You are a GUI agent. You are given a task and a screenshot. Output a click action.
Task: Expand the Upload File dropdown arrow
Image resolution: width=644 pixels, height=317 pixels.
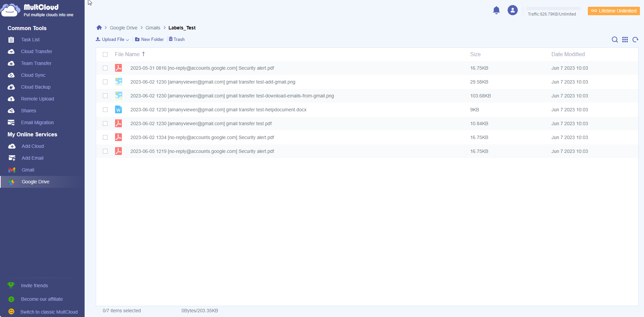(x=127, y=40)
